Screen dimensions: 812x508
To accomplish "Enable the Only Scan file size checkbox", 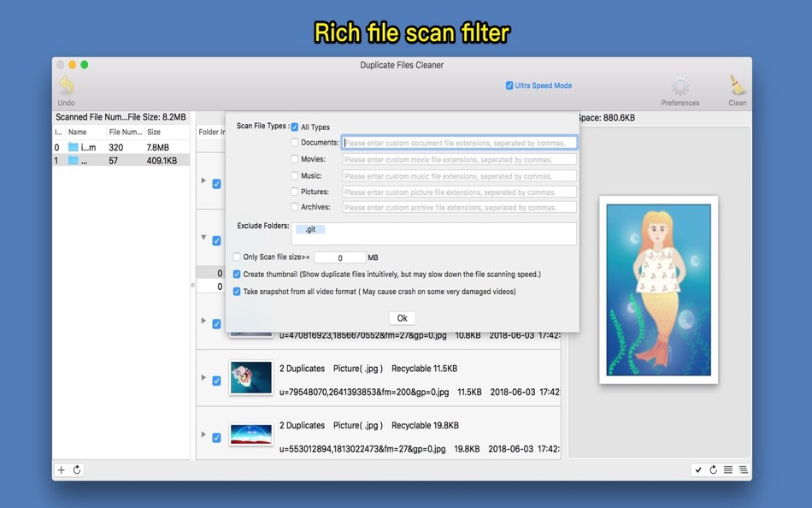I will [x=237, y=257].
